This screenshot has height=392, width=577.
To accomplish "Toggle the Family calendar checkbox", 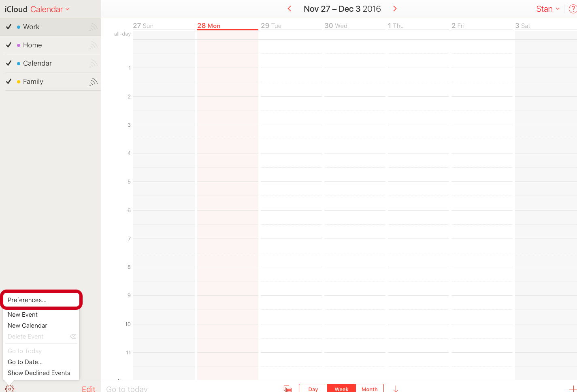I will point(9,81).
